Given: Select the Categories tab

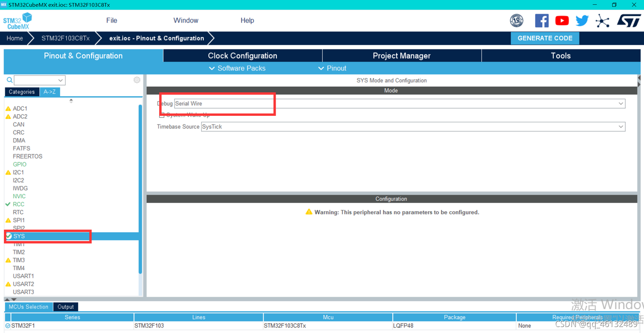Looking at the screenshot, I should [x=22, y=92].
